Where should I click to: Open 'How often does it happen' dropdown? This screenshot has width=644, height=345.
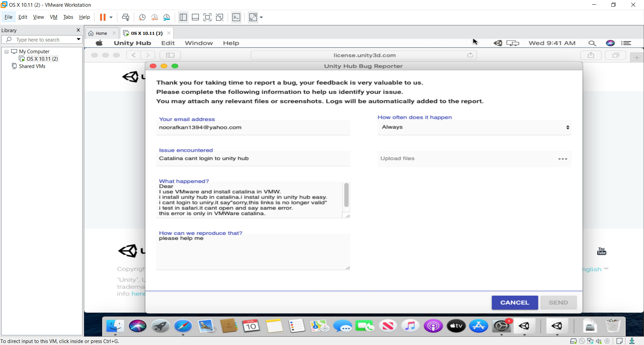click(x=474, y=127)
